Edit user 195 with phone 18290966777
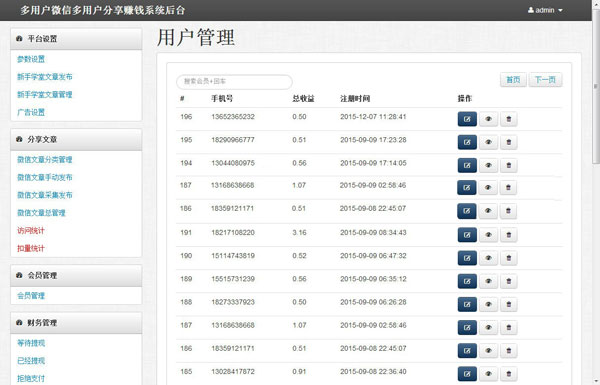Image resolution: width=600 pixels, height=385 pixels. click(467, 142)
